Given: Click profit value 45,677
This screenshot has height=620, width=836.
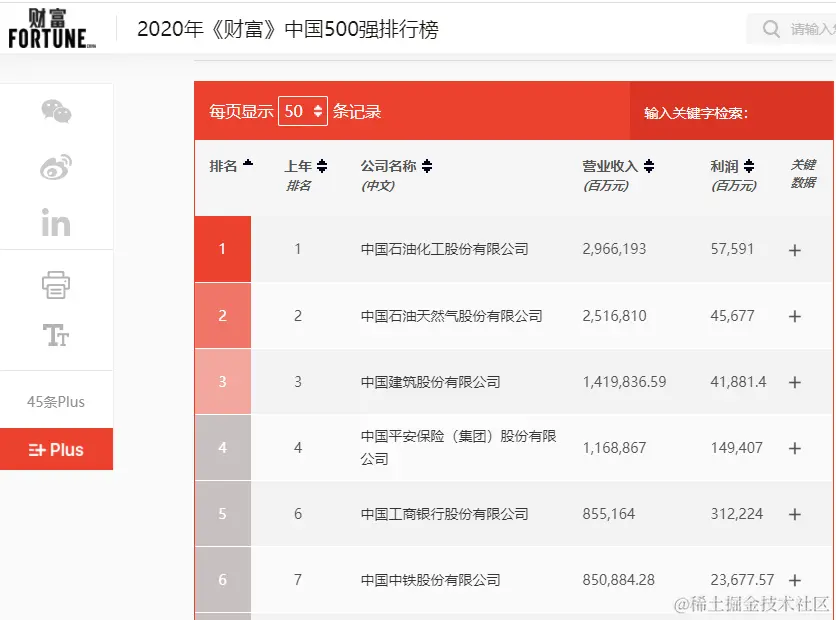Looking at the screenshot, I should pyautogui.click(x=732, y=316).
